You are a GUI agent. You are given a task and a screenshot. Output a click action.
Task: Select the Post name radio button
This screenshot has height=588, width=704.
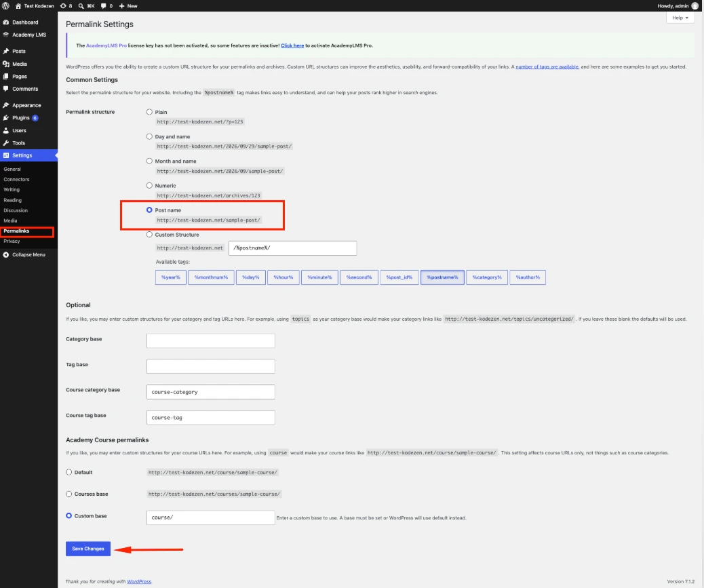149,210
